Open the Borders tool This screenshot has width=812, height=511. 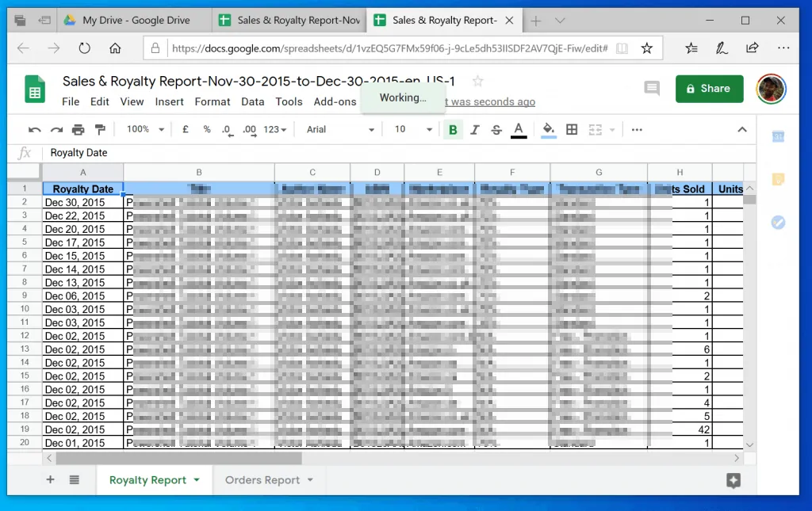[571, 129]
